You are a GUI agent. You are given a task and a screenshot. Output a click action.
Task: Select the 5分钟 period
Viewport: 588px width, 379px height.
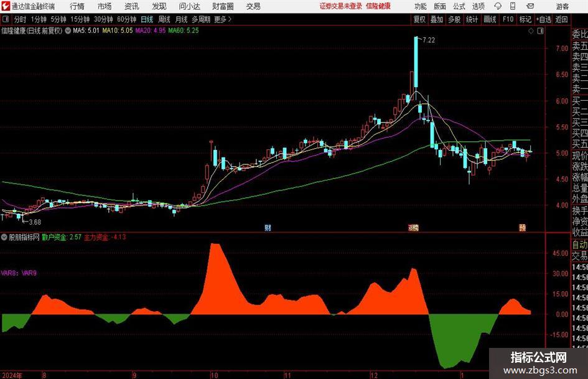click(58, 19)
